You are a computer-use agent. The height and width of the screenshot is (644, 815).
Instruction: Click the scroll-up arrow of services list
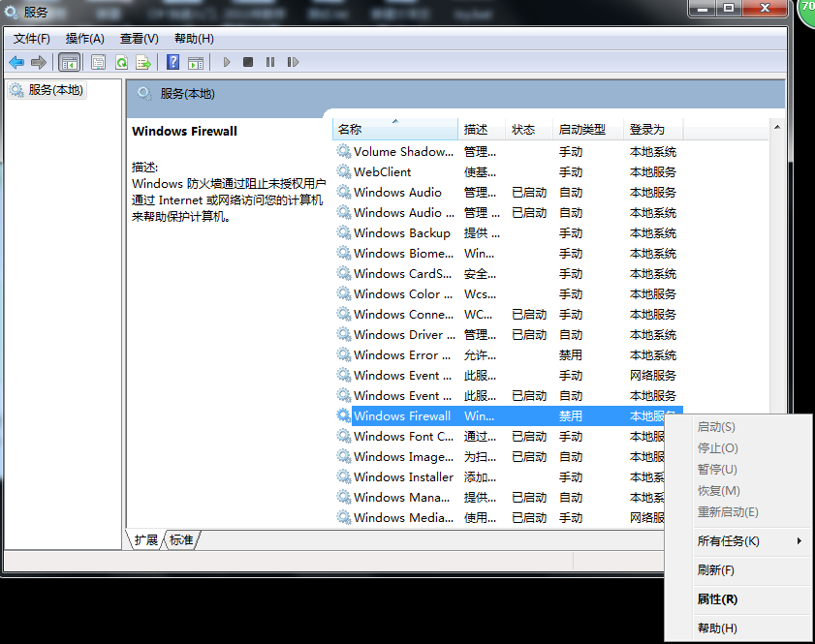777,127
